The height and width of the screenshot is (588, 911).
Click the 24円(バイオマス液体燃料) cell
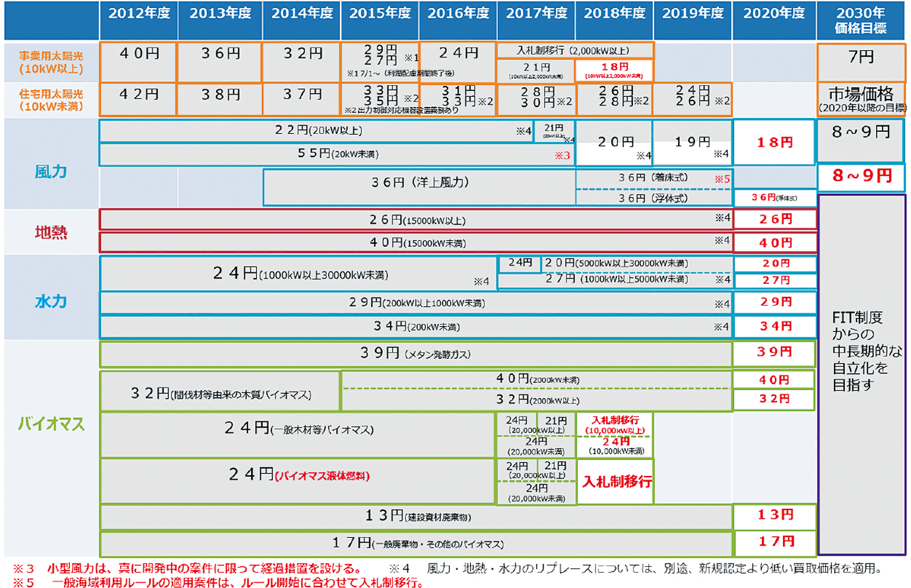tap(298, 482)
